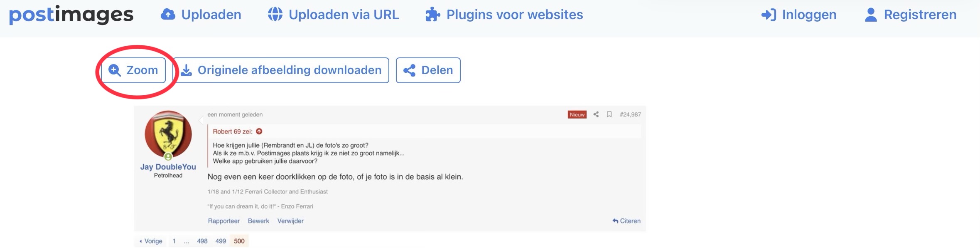Click the puzzle piece plugins icon
Viewport: 980px width, 248px height.
[x=432, y=15]
